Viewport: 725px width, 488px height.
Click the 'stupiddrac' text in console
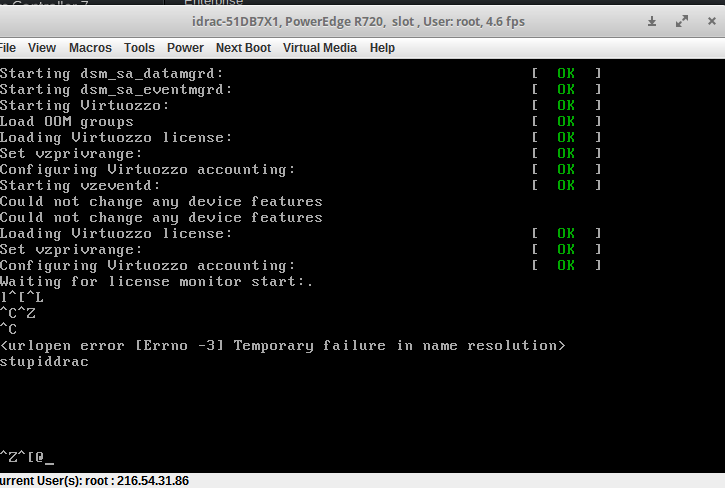click(44, 361)
